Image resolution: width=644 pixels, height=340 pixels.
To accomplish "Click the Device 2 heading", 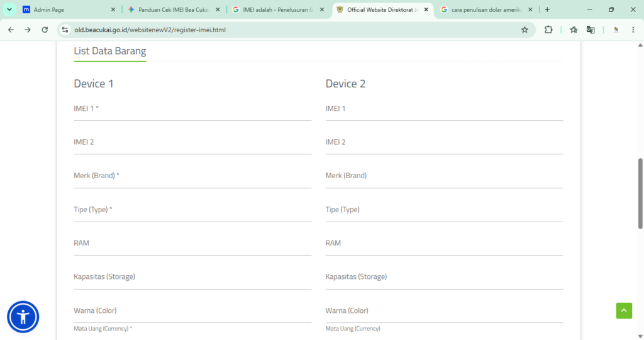I will [x=345, y=84].
